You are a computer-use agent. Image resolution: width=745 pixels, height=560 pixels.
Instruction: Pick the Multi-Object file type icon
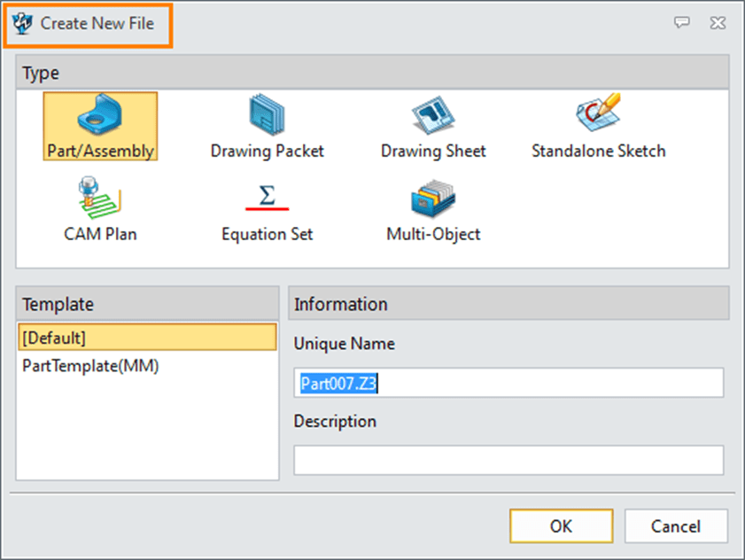tap(433, 198)
